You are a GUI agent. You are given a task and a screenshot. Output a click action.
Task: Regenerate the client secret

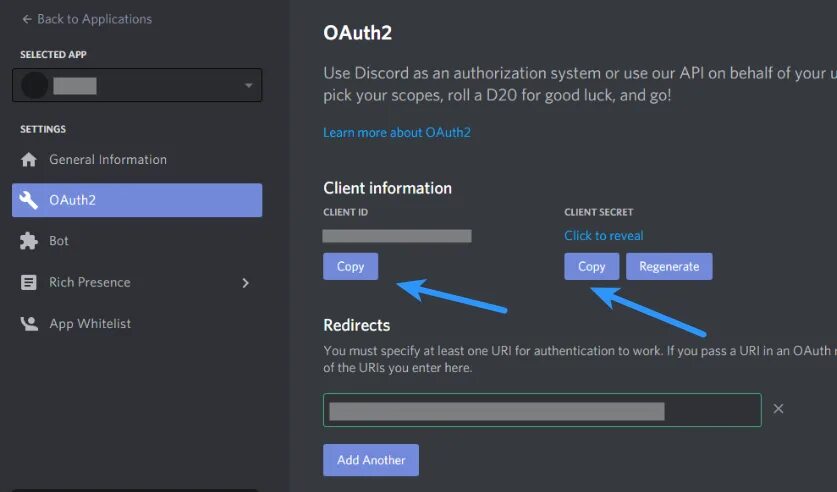[669, 266]
